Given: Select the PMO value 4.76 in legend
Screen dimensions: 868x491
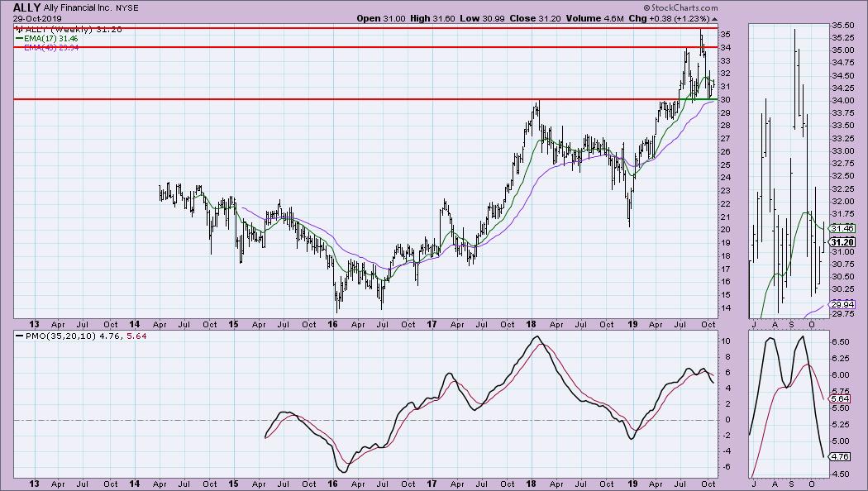Looking at the screenshot, I should (x=109, y=336).
